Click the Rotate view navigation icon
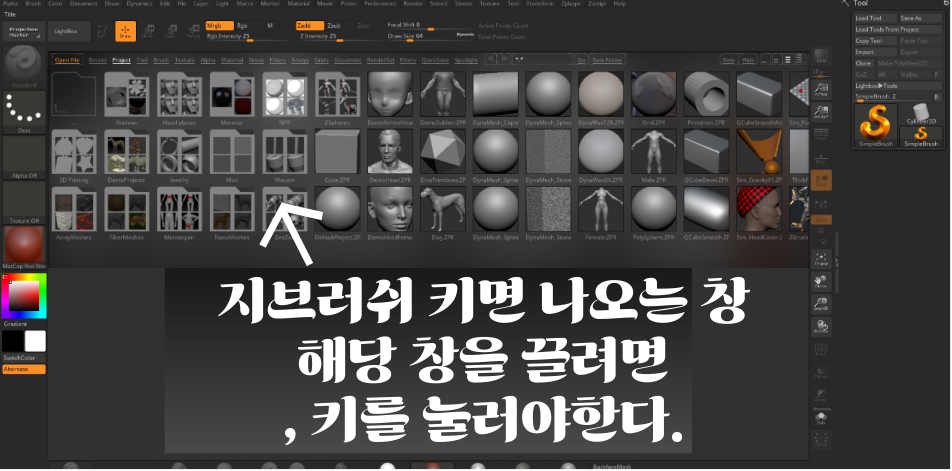 click(821, 328)
